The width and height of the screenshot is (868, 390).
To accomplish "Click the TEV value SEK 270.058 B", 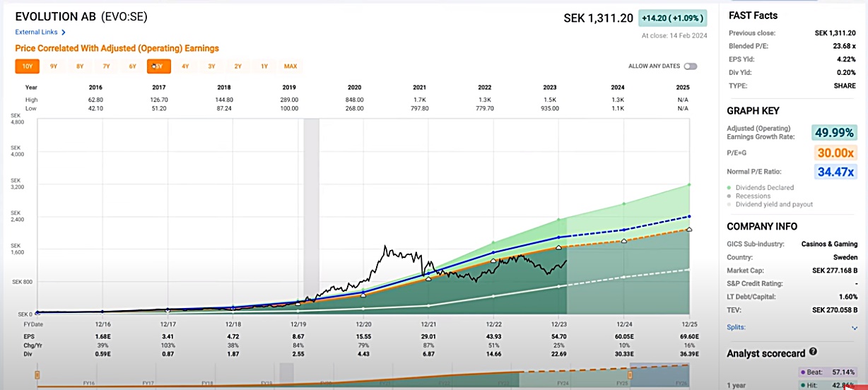I will [x=835, y=309].
